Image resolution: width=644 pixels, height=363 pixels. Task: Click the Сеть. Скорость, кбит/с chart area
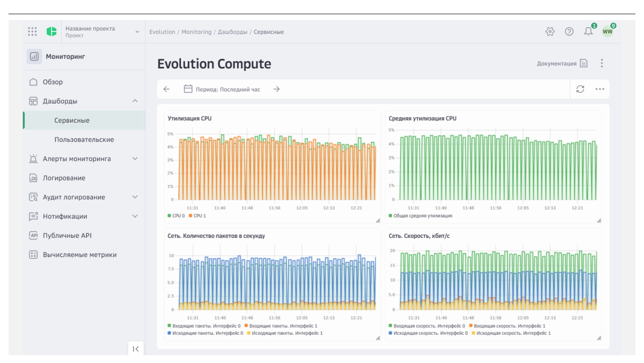click(x=494, y=281)
